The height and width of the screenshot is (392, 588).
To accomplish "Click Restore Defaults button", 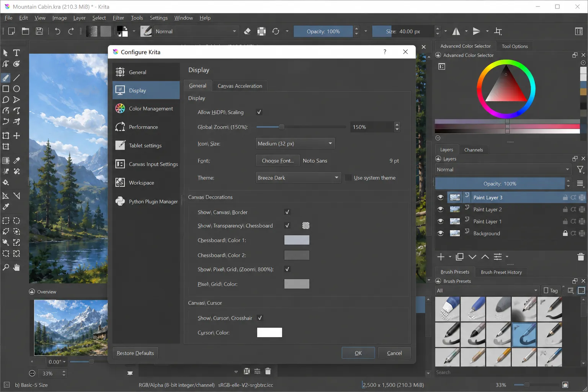I will (135, 353).
